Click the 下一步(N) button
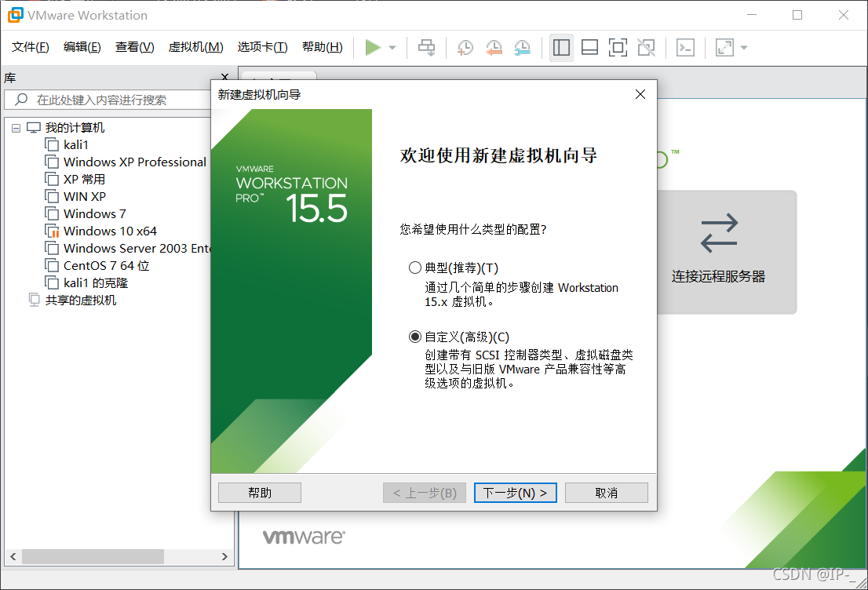The width and height of the screenshot is (868, 590). coord(516,493)
